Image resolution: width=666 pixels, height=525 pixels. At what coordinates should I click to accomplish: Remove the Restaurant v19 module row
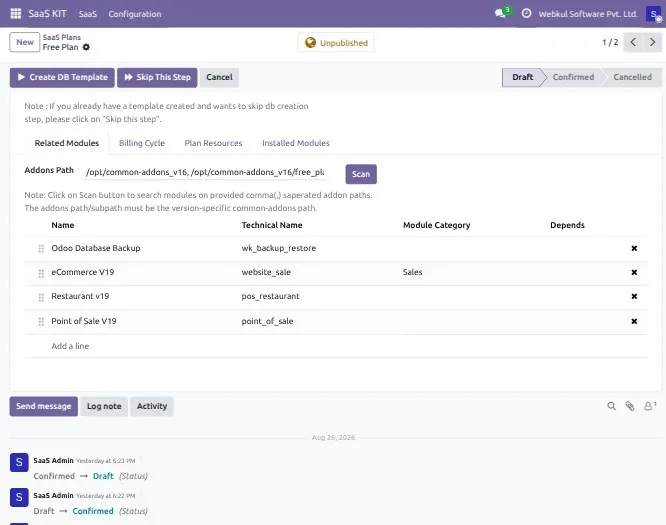click(634, 296)
